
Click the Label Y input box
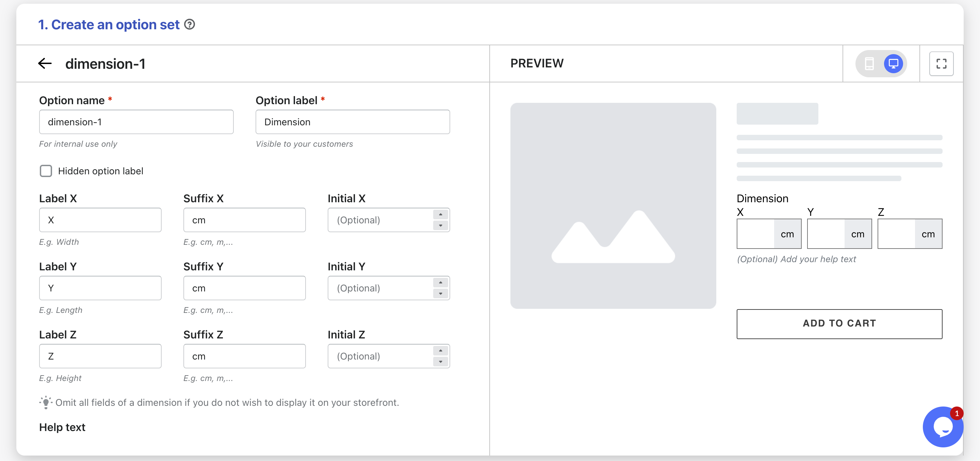pos(100,288)
